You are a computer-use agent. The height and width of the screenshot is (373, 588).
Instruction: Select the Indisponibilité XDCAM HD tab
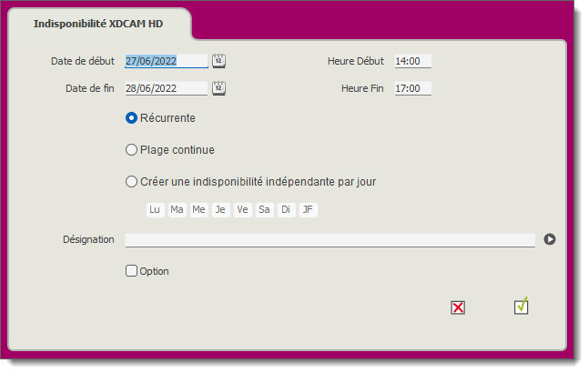coord(98,24)
